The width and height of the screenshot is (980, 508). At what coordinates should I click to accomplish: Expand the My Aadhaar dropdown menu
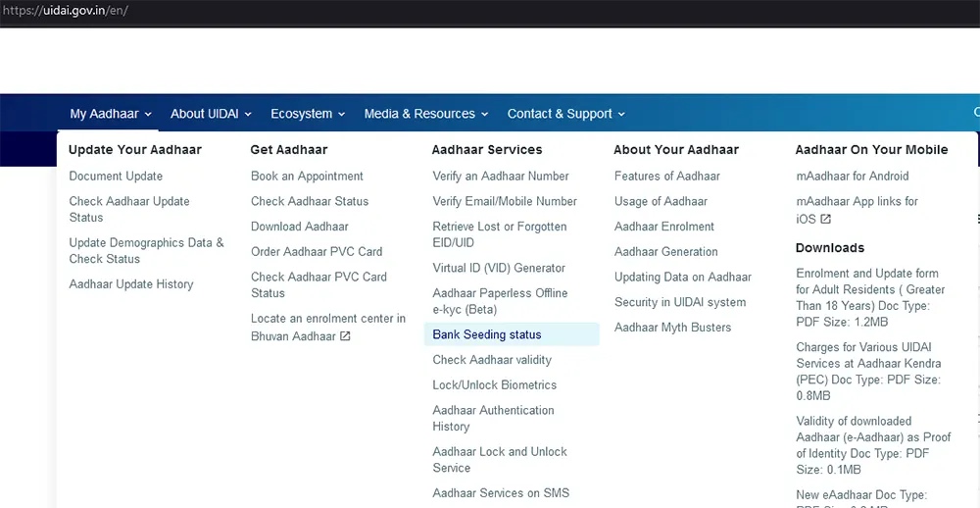pyautogui.click(x=111, y=114)
